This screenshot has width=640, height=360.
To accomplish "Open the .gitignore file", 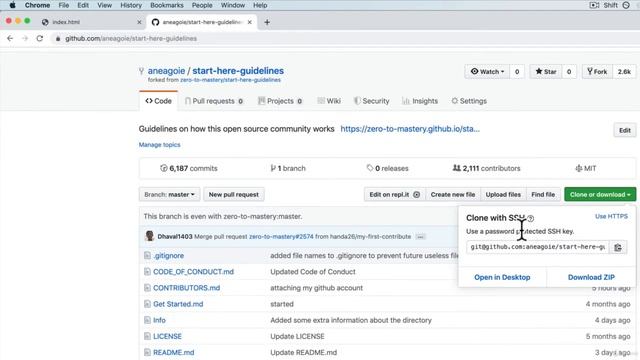I will point(169,256).
